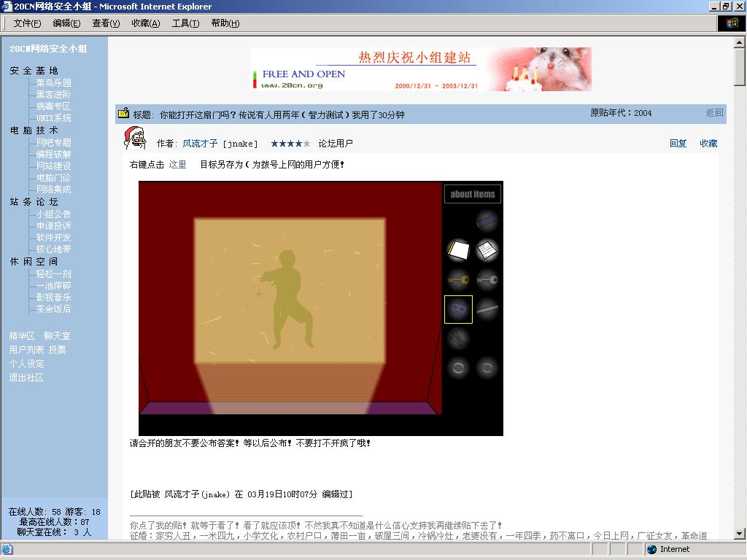Select the lined memo note item
Image resolution: width=747 pixels, height=560 pixels.
tap(487, 250)
